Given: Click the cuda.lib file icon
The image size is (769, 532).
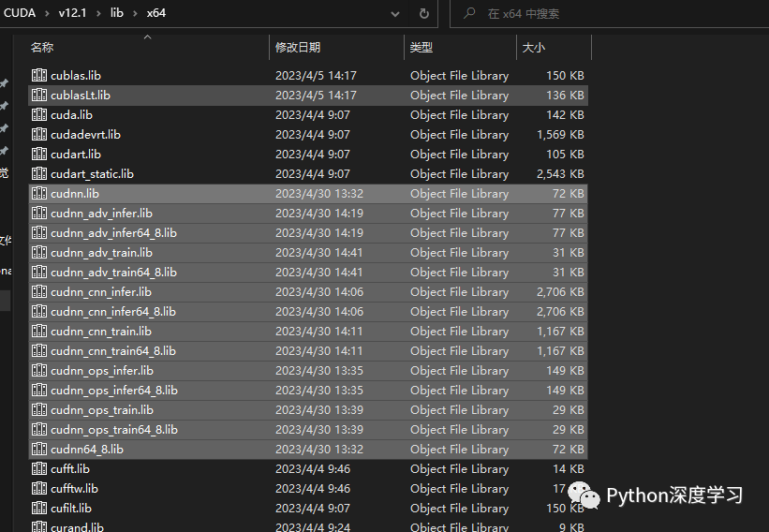Looking at the screenshot, I should pyautogui.click(x=39, y=114).
